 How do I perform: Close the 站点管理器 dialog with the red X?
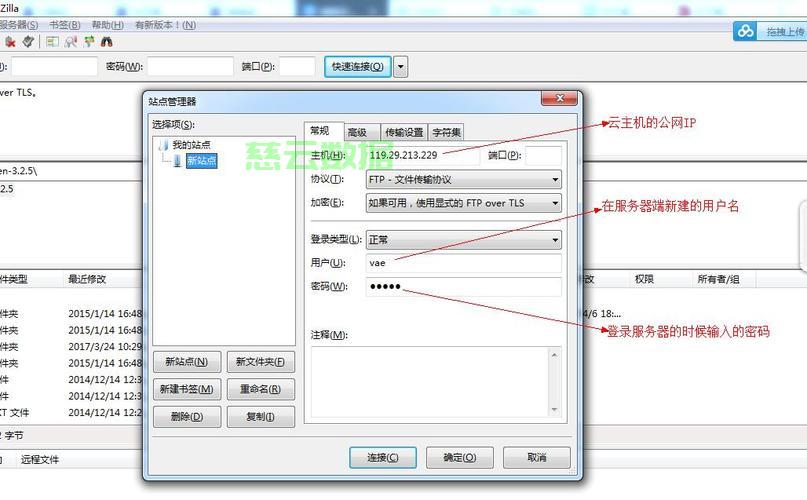tap(559, 100)
